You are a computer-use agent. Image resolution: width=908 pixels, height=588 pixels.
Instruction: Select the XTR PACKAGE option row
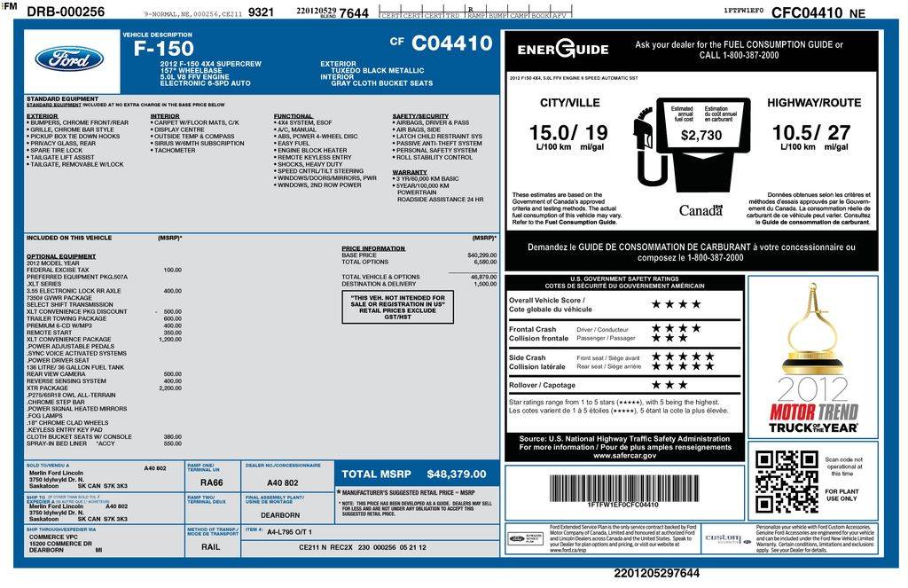(105, 388)
